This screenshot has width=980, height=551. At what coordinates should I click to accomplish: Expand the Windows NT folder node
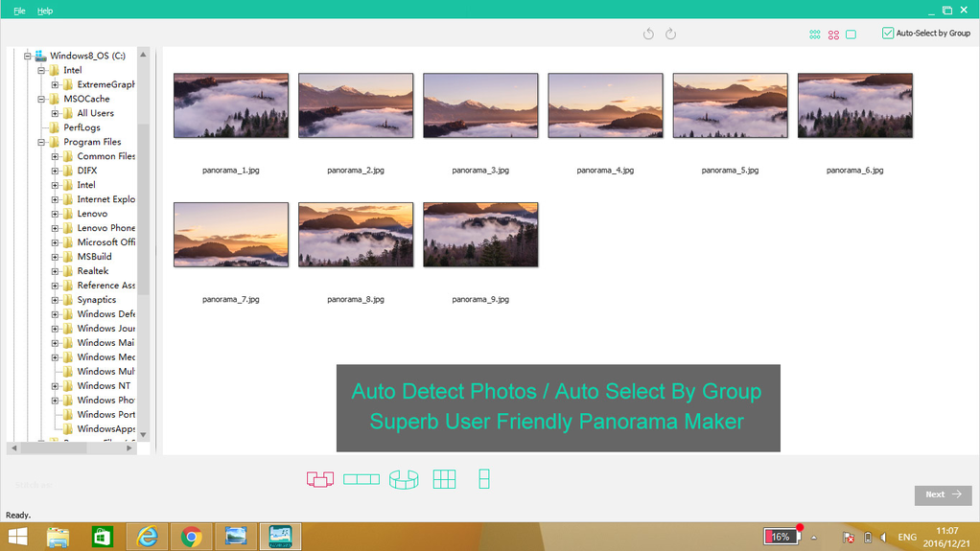click(55, 386)
